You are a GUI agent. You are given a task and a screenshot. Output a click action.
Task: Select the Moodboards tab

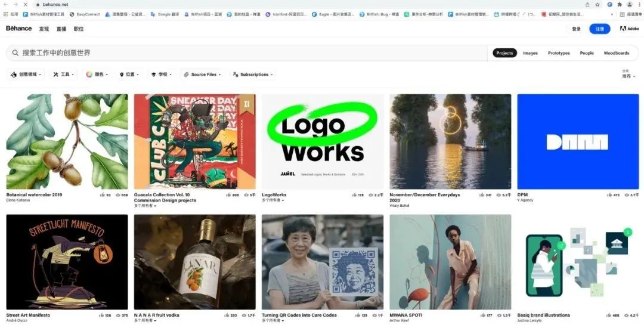[616, 53]
